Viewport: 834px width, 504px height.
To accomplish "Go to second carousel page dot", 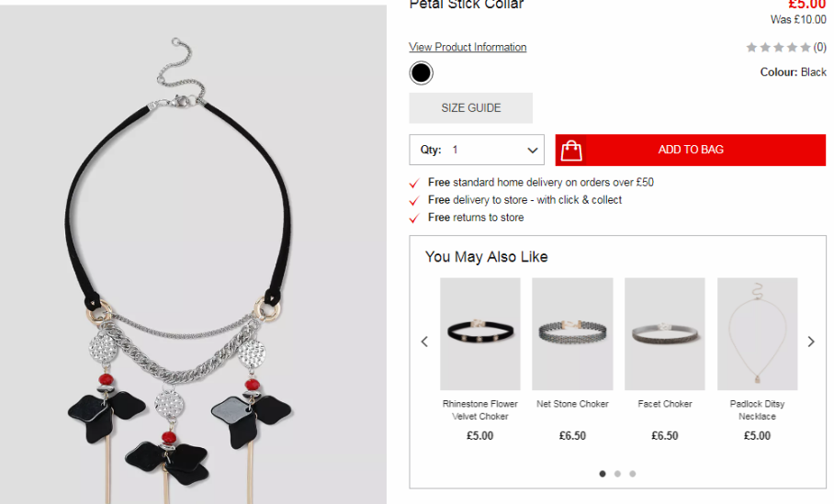I will coord(617,474).
